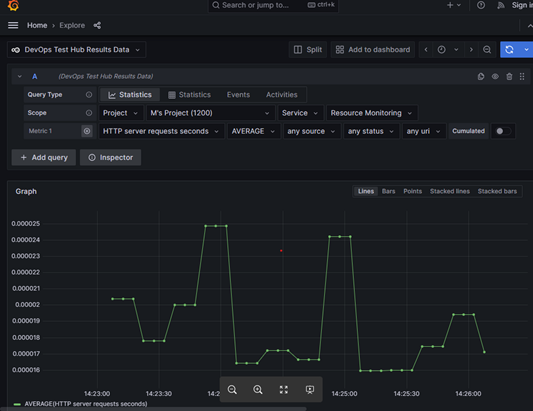Remove Metric 1 circle icon

[87, 131]
